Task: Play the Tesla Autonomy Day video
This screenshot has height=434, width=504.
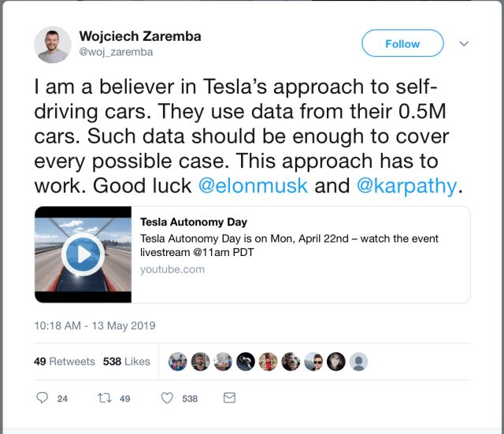Action: (x=83, y=254)
